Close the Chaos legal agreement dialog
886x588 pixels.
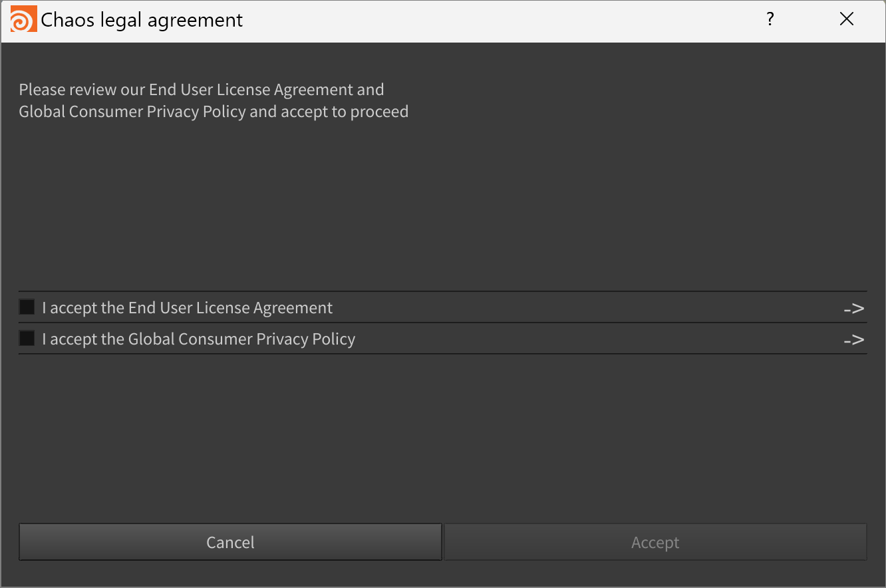[846, 19]
